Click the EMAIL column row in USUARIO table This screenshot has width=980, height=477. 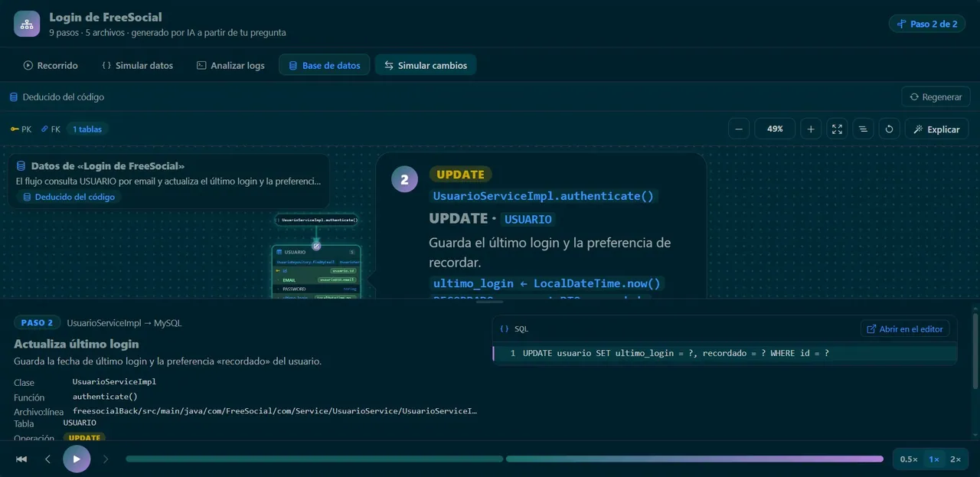(315, 279)
